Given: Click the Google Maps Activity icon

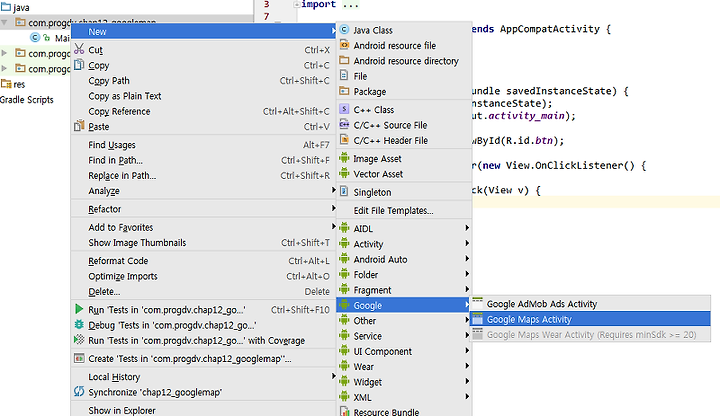Looking at the screenshot, I should pyautogui.click(x=478, y=319).
